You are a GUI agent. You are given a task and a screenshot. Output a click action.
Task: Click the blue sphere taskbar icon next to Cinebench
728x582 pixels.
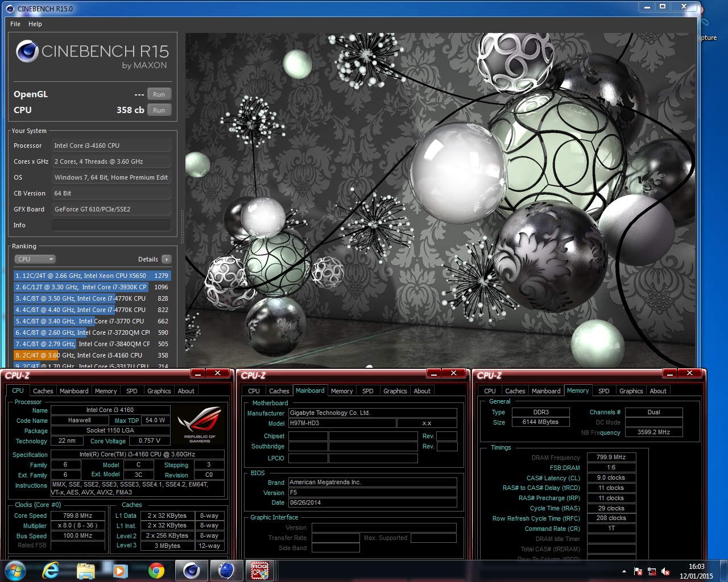coord(226,571)
